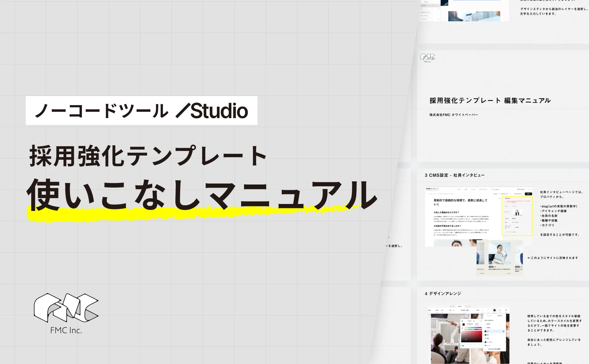Open the スタイル tab in the color panel
Viewport: 589px width, 364px height.
coord(500,316)
